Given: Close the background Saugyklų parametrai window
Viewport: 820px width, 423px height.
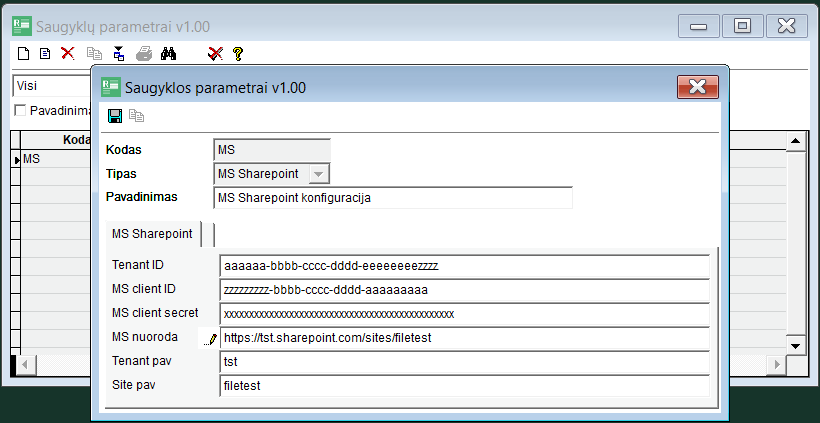Looking at the screenshot, I should coord(787,26).
